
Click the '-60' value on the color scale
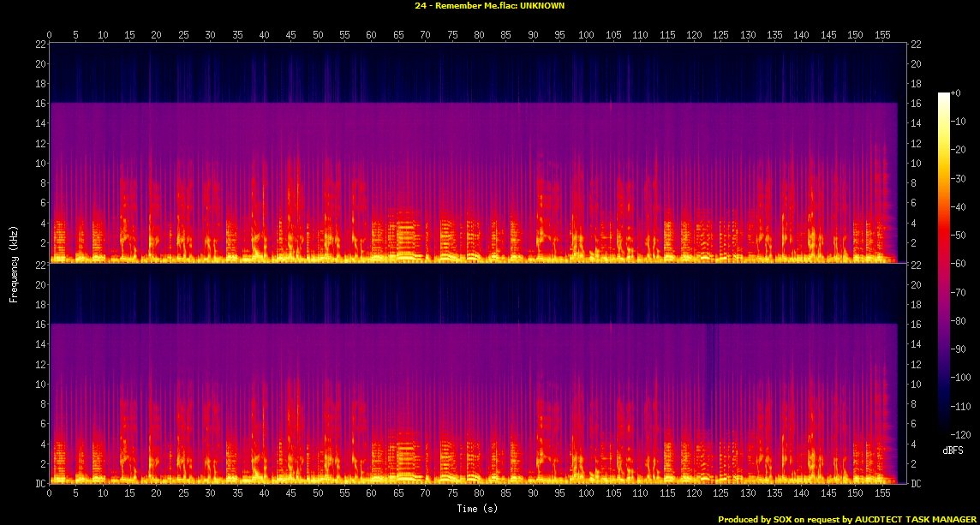pos(958,264)
